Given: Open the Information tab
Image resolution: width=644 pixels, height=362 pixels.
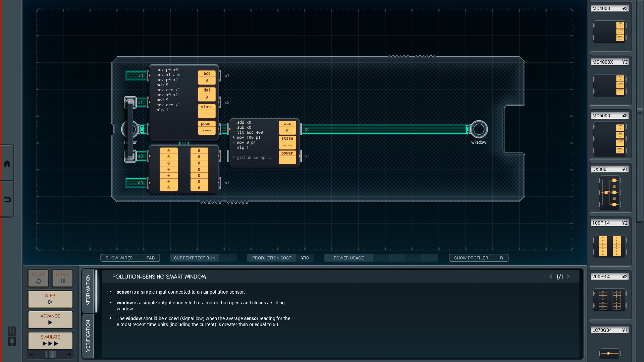Looking at the screenshot, I should 88,290.
